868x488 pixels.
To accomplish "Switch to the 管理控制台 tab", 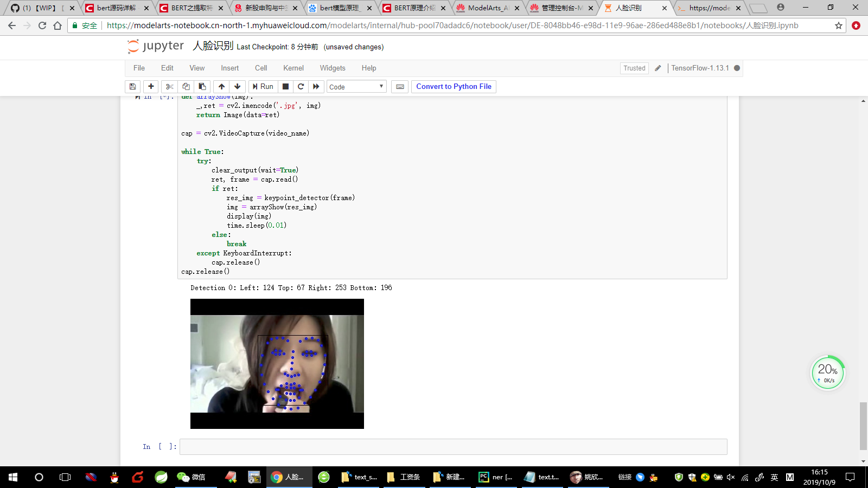I will [x=562, y=8].
